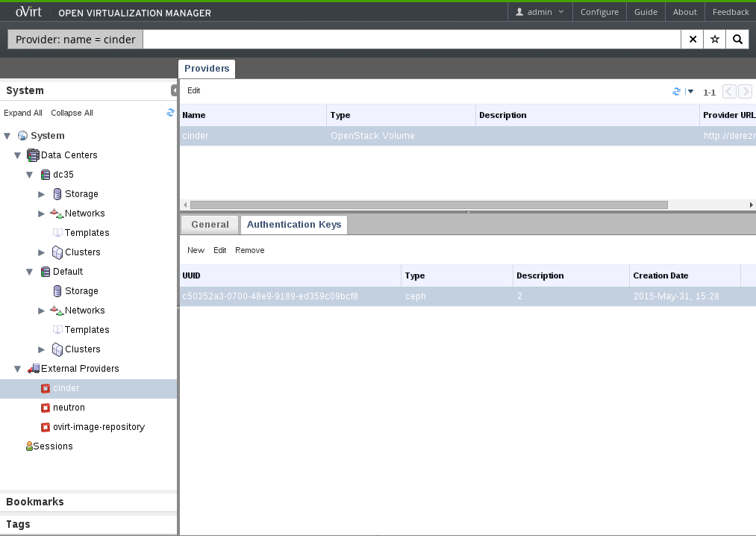
Task: Expand Storage under dc35
Action: click(x=42, y=194)
